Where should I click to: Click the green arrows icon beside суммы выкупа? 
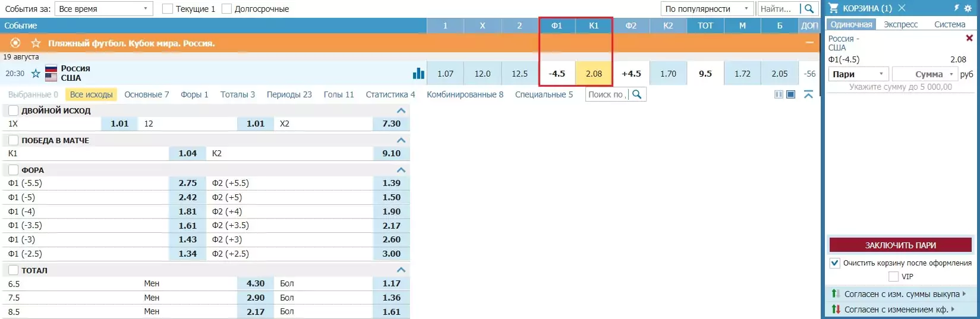click(x=835, y=293)
